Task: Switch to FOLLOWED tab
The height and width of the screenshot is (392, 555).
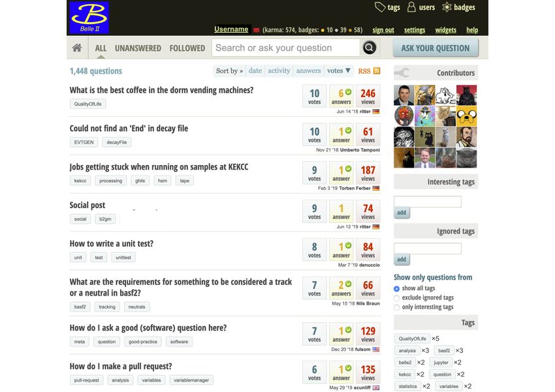Action: click(187, 48)
